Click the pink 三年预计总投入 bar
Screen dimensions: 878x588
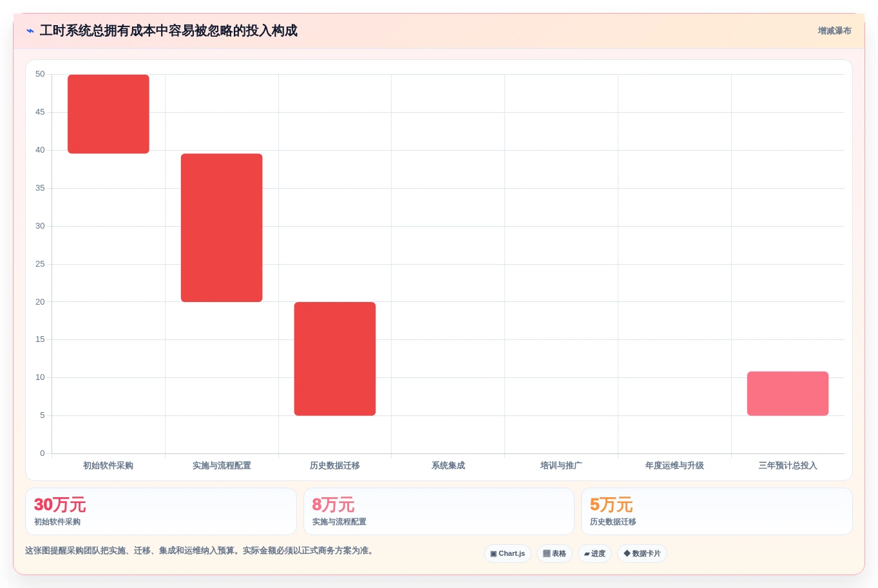788,394
